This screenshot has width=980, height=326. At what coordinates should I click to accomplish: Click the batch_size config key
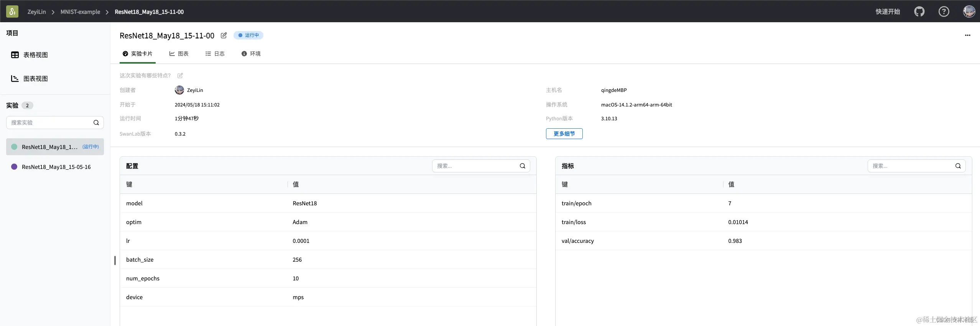coord(140,260)
